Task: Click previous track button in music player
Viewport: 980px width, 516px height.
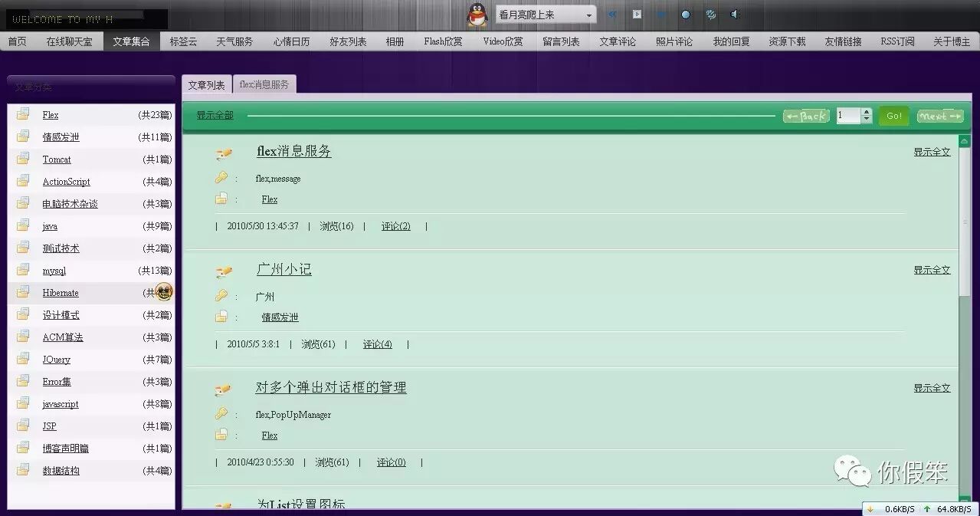Action: 613,15
